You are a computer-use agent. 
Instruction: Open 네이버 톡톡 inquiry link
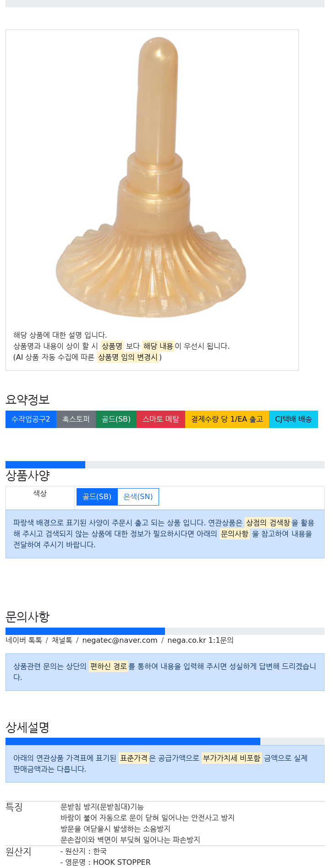tap(24, 640)
